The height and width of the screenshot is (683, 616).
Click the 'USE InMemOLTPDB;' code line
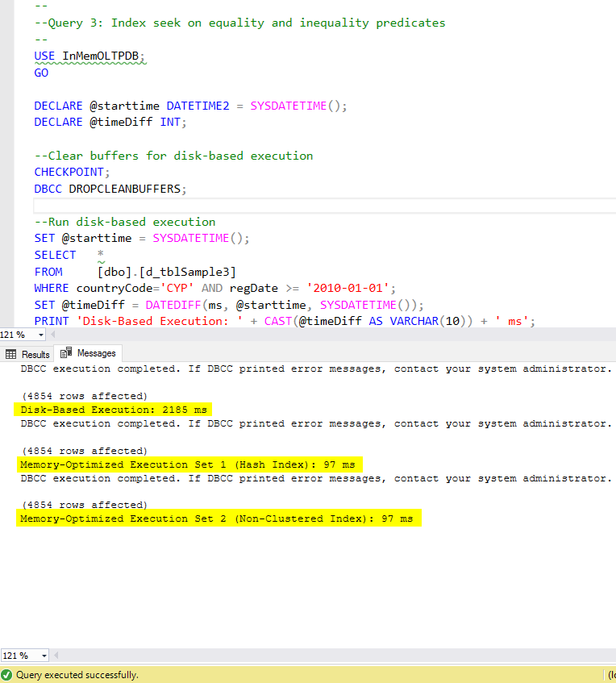[x=89, y=56]
